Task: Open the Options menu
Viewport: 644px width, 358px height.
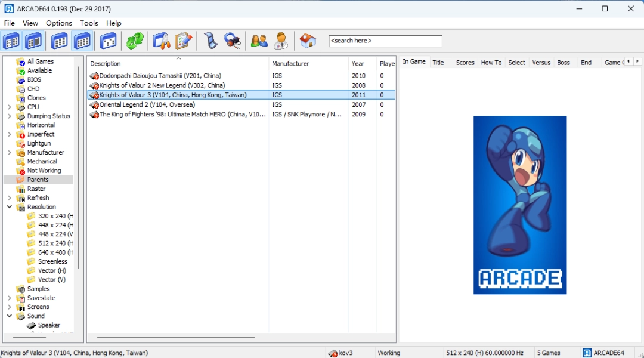Action: (59, 23)
